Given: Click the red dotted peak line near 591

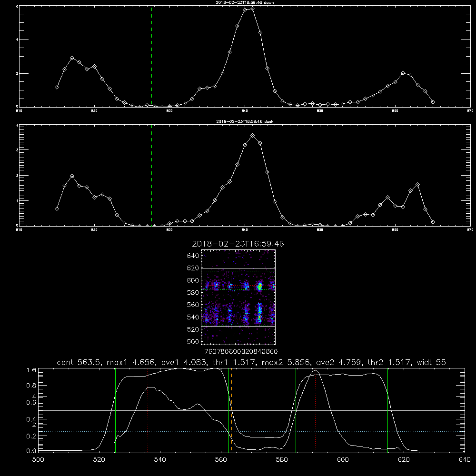Looking at the screenshot, I should click(316, 410).
